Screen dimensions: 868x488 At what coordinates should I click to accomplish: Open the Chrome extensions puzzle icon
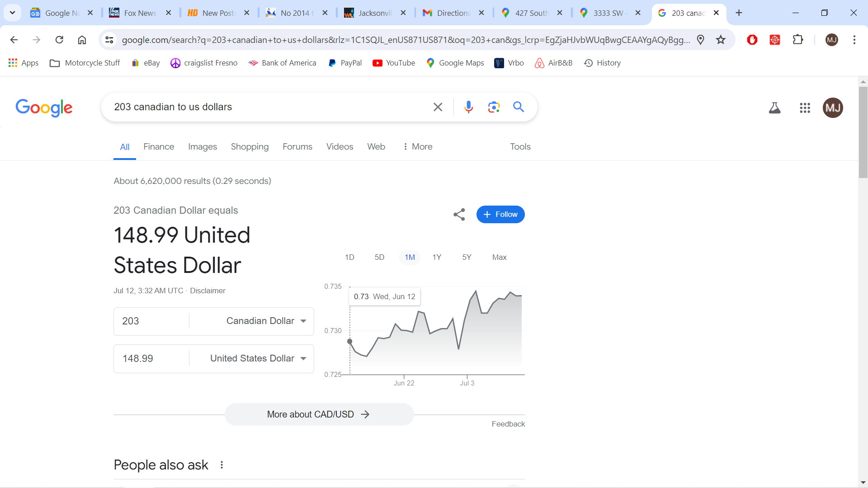798,40
